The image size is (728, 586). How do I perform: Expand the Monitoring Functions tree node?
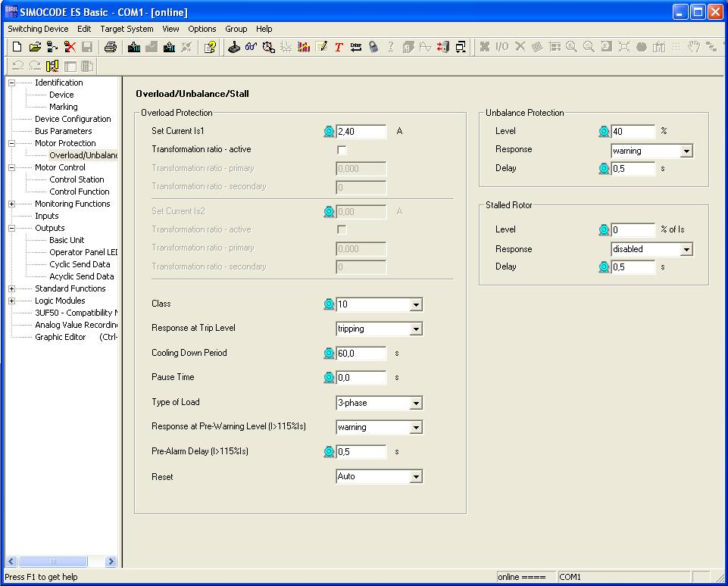tap(11, 204)
